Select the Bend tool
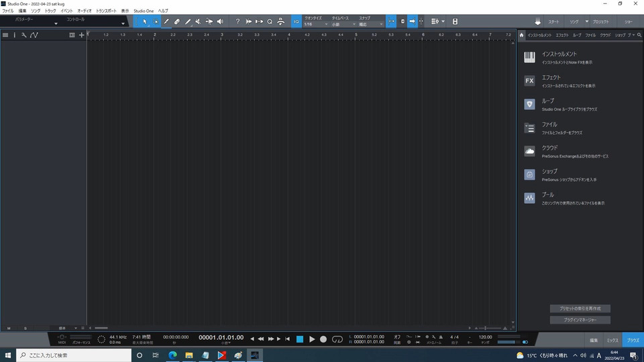The height and width of the screenshot is (362, 644). [209, 21]
